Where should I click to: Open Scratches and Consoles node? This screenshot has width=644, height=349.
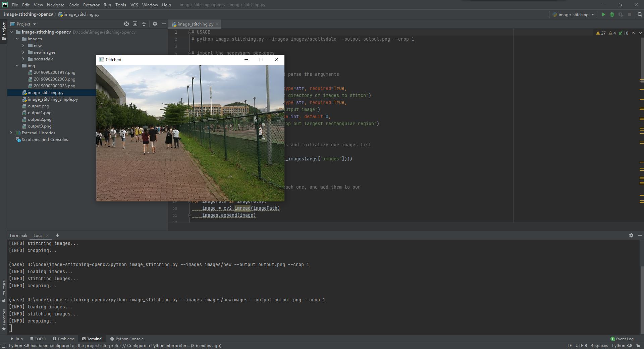45,139
